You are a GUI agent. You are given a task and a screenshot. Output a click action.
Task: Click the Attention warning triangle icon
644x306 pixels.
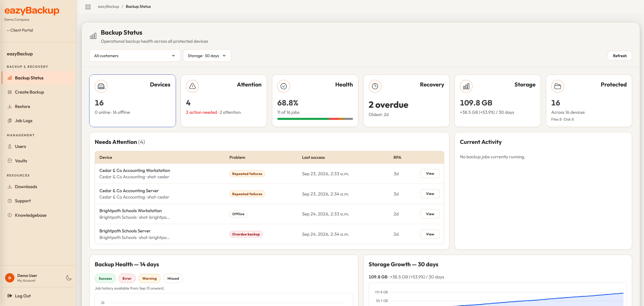(192, 86)
